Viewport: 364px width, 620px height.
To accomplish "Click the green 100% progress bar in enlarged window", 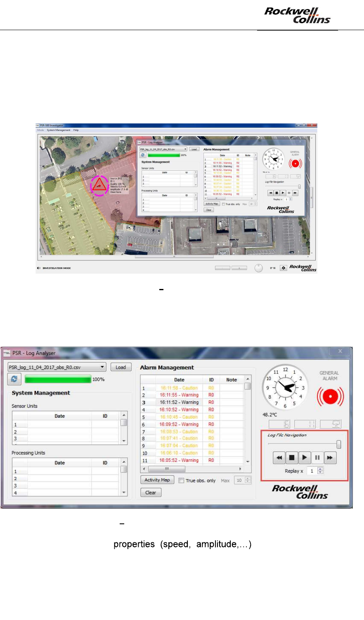I will pos(58,379).
